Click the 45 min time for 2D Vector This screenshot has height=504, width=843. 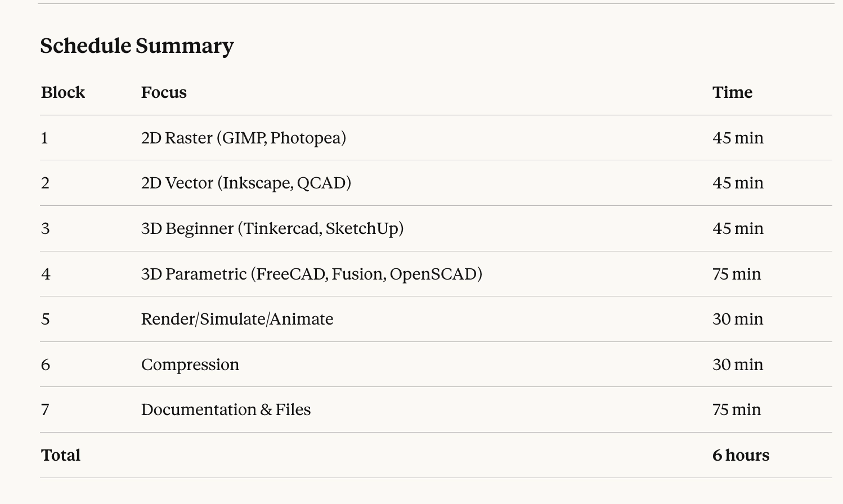click(x=737, y=183)
